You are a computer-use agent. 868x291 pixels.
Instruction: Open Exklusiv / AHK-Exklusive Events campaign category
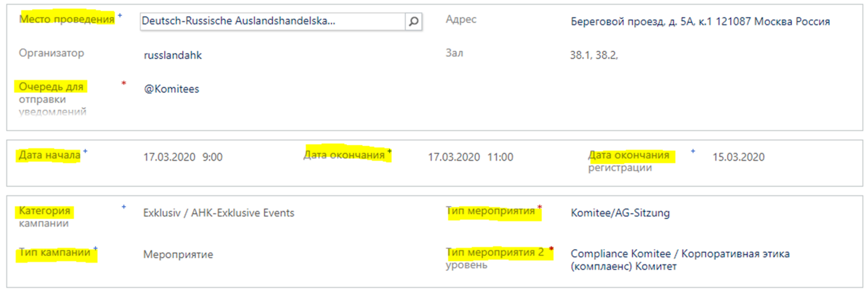(219, 213)
